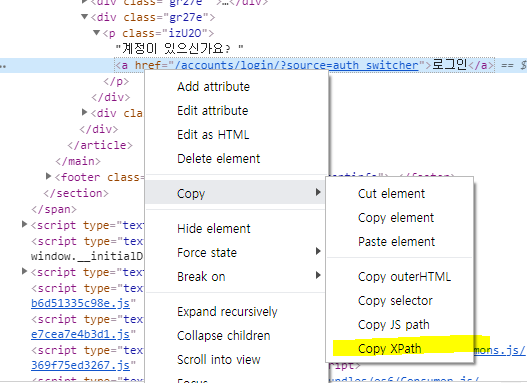Click submenu arrow next to Break on

318,275
